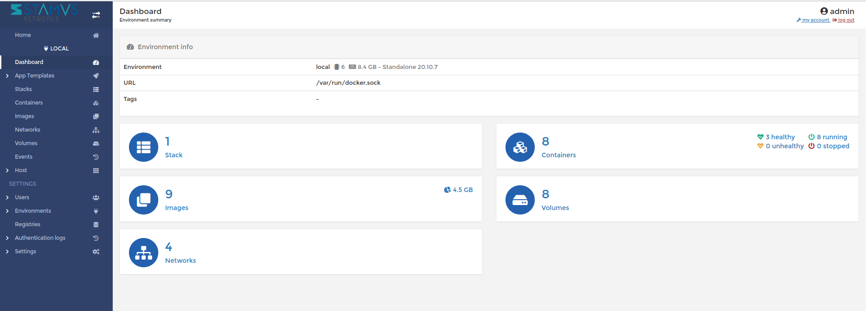The height and width of the screenshot is (311, 868).
Task: Click the Networks sitemap icon in sidebar
Action: pos(96,130)
